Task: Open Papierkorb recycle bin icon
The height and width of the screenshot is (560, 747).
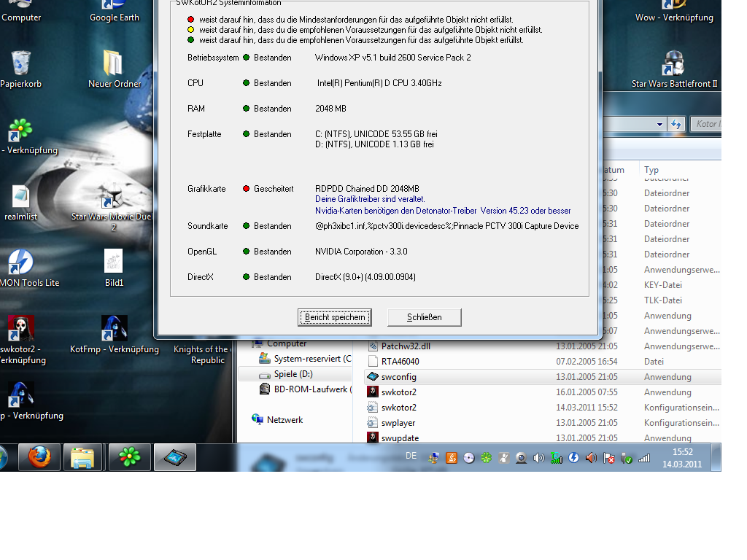Action: [x=20, y=69]
